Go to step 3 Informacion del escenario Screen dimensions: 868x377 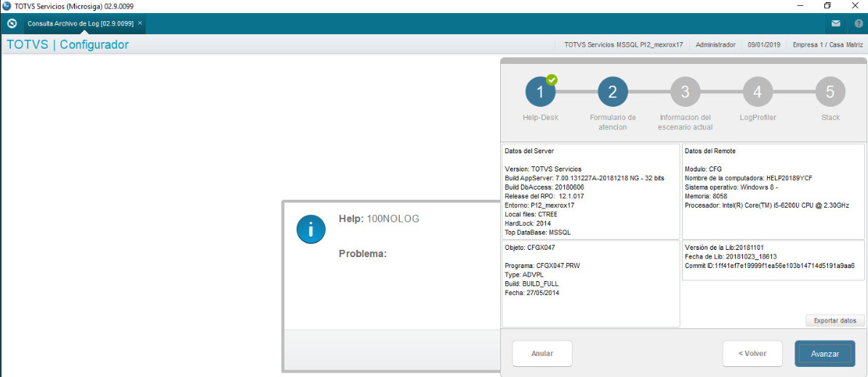click(x=686, y=92)
